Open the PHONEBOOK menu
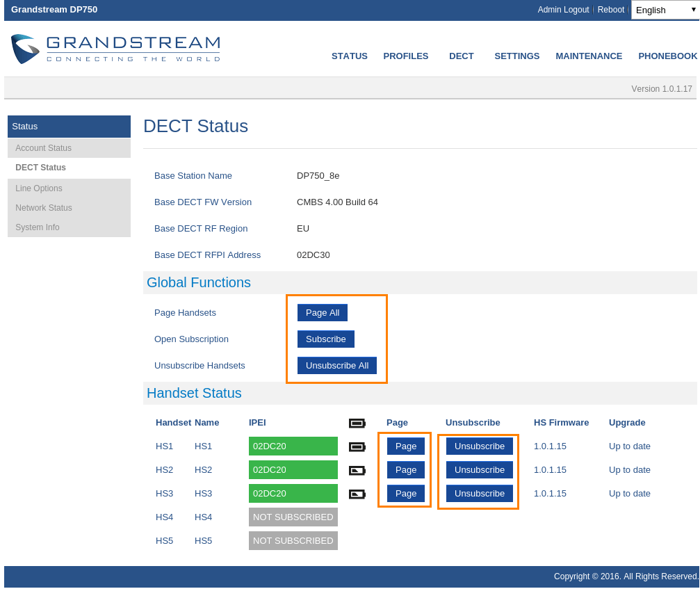The height and width of the screenshot is (589, 700). click(668, 56)
